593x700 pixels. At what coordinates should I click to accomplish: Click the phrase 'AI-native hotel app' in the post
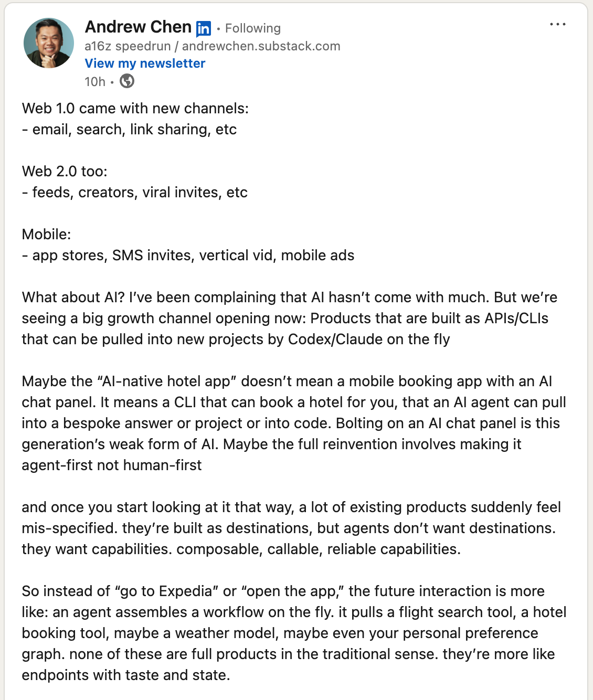[x=164, y=381]
